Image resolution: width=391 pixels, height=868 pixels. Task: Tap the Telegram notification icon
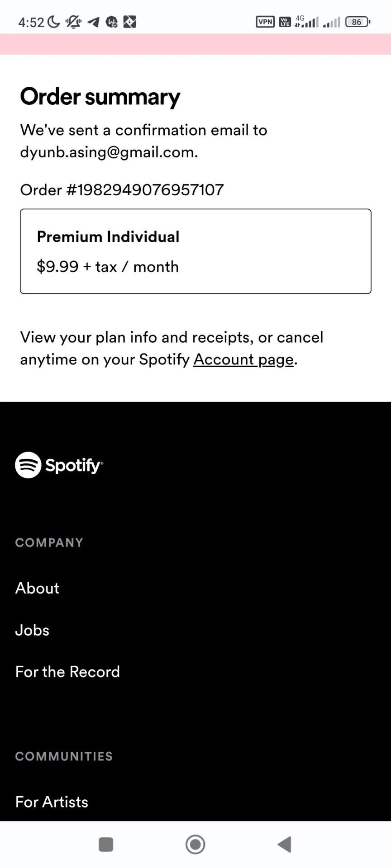click(93, 22)
